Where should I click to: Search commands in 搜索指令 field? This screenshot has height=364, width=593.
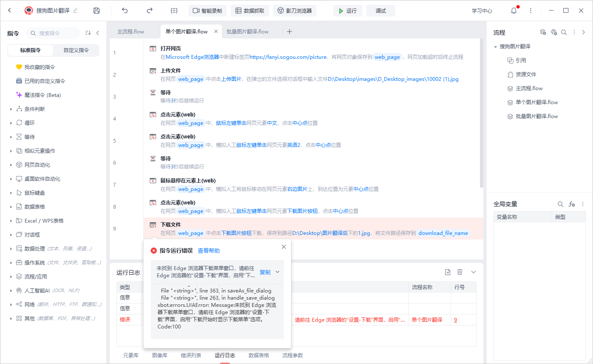(53, 33)
